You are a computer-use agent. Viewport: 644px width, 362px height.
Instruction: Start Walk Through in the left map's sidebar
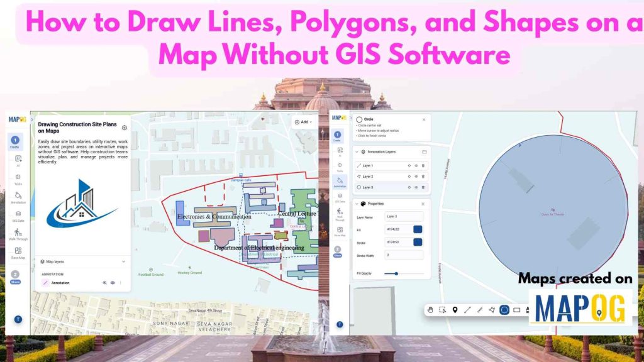click(x=18, y=234)
